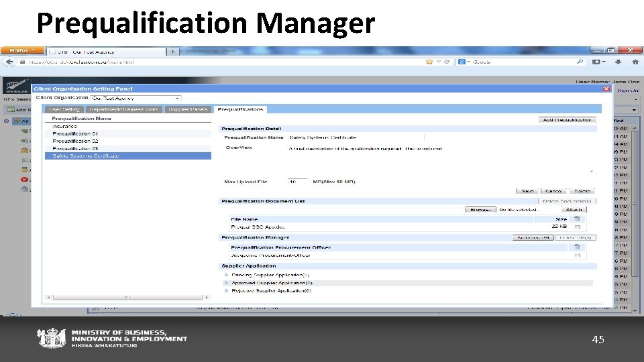Screen dimensions: 644x362
Task: Close the Client Organisation Setting Panel
Action: [606, 89]
